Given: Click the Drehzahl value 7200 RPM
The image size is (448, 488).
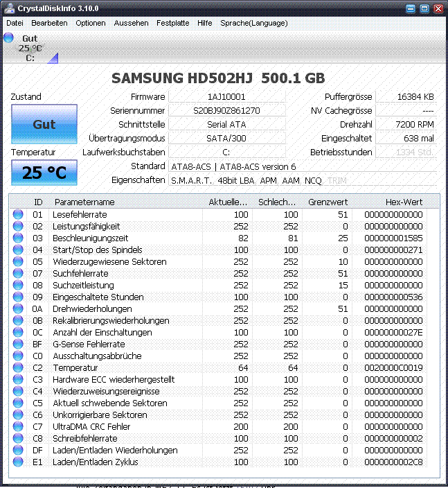Looking at the screenshot, I should pyautogui.click(x=406, y=125).
